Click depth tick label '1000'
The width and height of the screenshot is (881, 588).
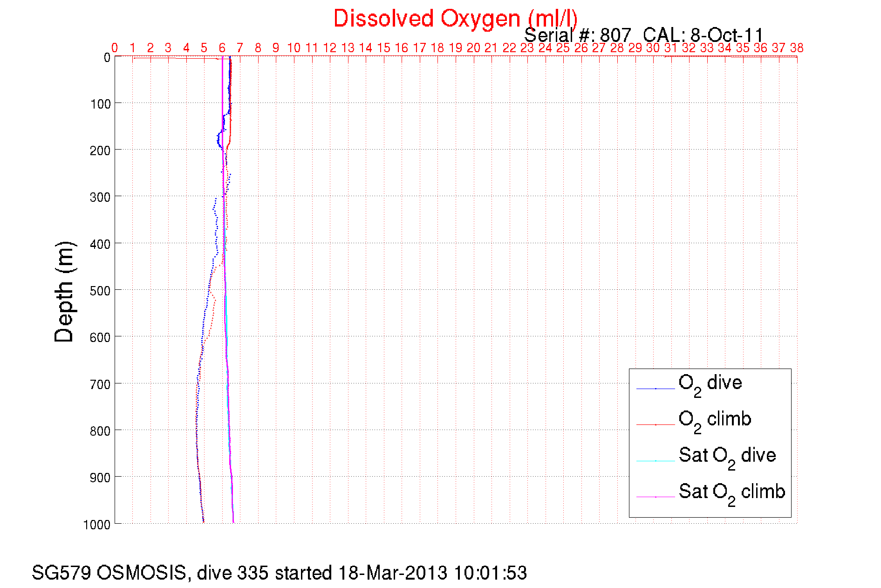pyautogui.click(x=97, y=525)
